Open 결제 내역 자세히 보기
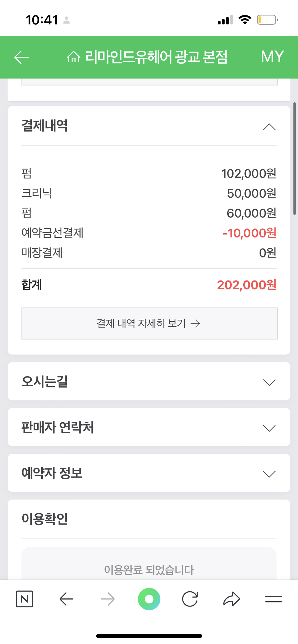 (x=150, y=323)
